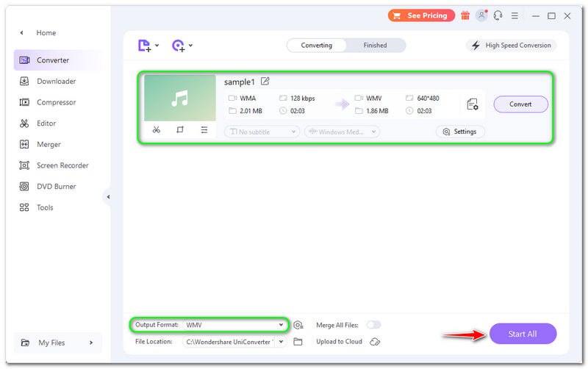Browse file location folder icon
Viewport: 588px width, 369px height.
click(x=298, y=342)
